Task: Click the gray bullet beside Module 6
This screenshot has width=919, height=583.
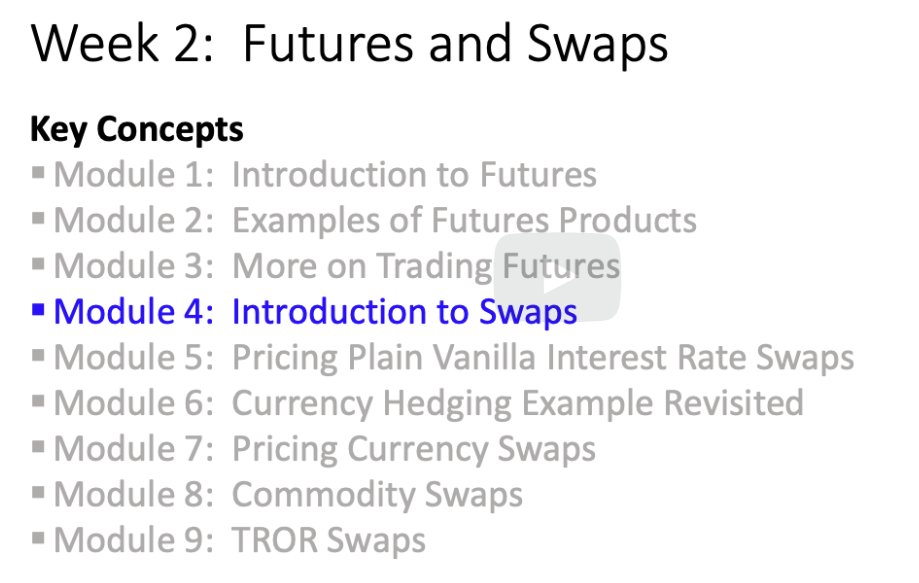Action: click(x=39, y=401)
